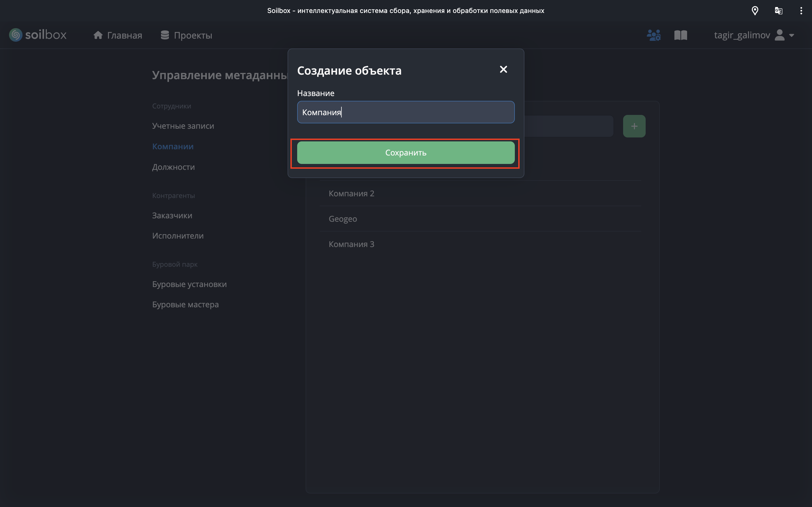Click the soilbox logo icon
The image size is (812, 507).
click(x=16, y=35)
